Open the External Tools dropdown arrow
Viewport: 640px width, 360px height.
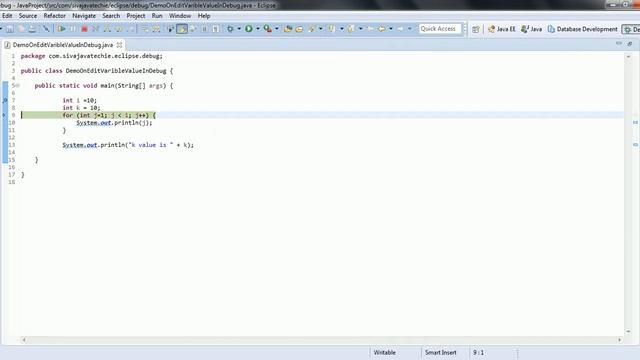277,29
